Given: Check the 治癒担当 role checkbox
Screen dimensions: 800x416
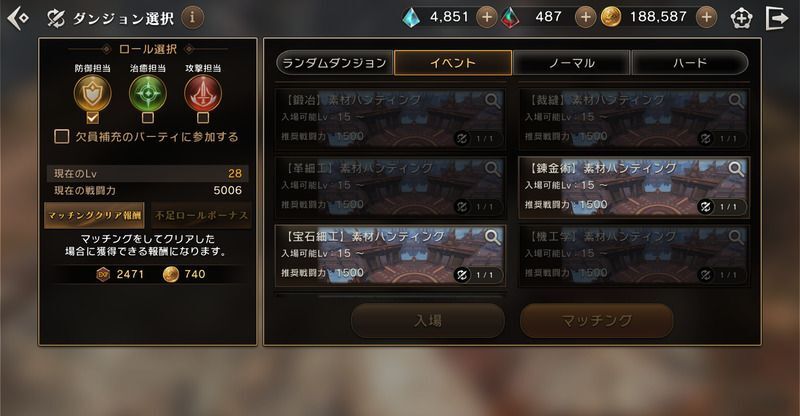Looking at the screenshot, I should [147, 118].
